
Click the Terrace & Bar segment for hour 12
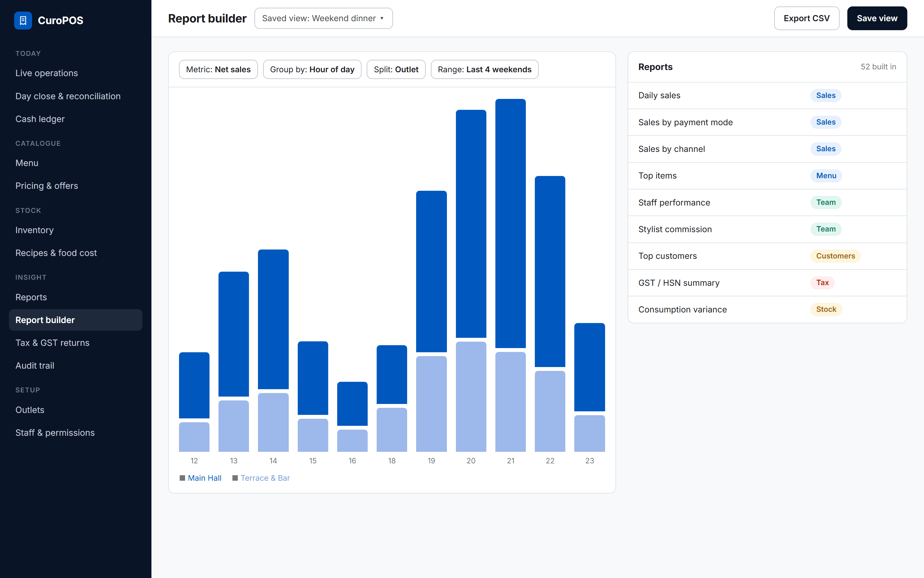[x=194, y=437]
